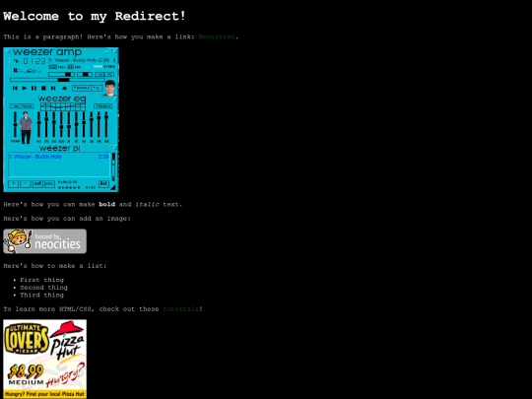Click the italic word in the formatting sentence
The width and height of the screenshot is (532, 399).
(147, 204)
